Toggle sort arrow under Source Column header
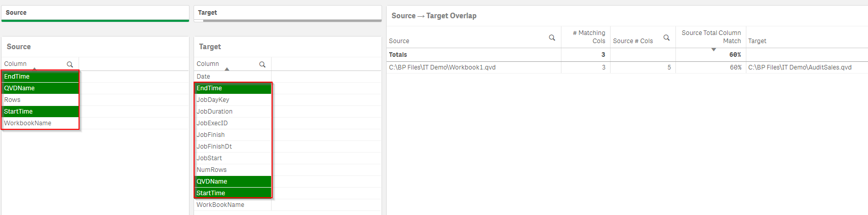 click(x=34, y=69)
